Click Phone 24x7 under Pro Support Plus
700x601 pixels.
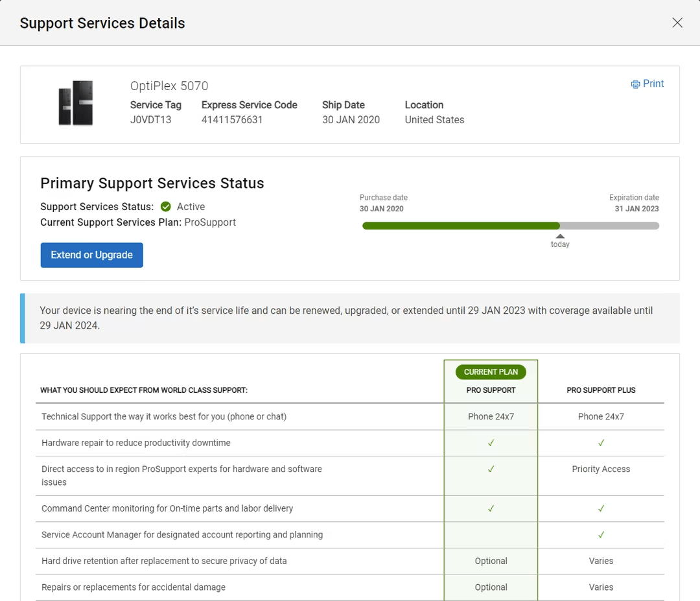tap(601, 417)
